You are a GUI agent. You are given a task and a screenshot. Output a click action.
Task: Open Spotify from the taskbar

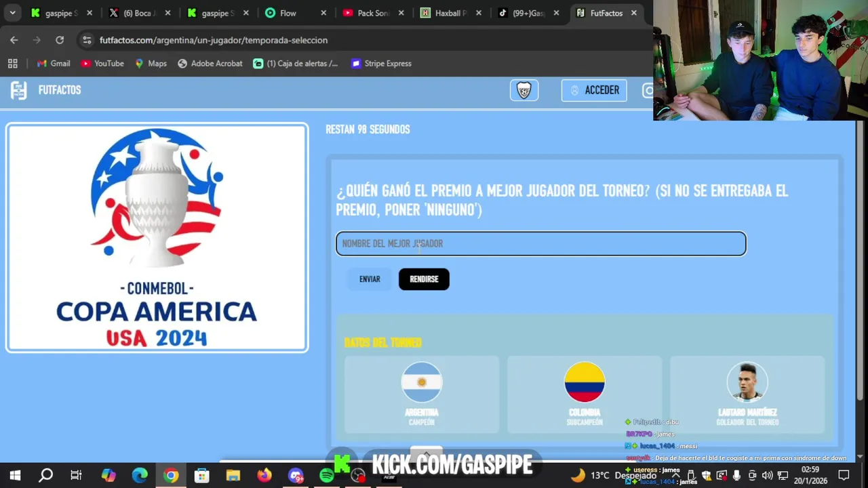click(x=327, y=476)
